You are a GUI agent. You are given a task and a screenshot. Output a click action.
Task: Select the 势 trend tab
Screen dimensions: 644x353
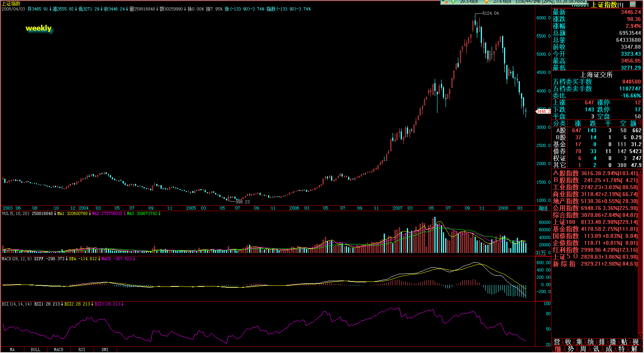[571, 349]
